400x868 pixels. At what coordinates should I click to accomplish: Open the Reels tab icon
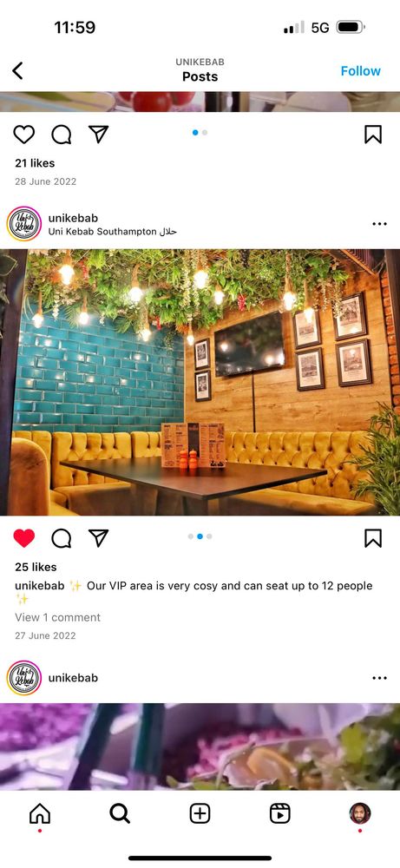[x=280, y=813]
